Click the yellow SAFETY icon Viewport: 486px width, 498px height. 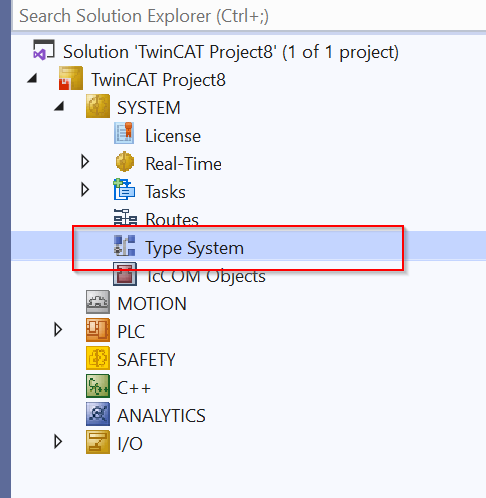98,358
